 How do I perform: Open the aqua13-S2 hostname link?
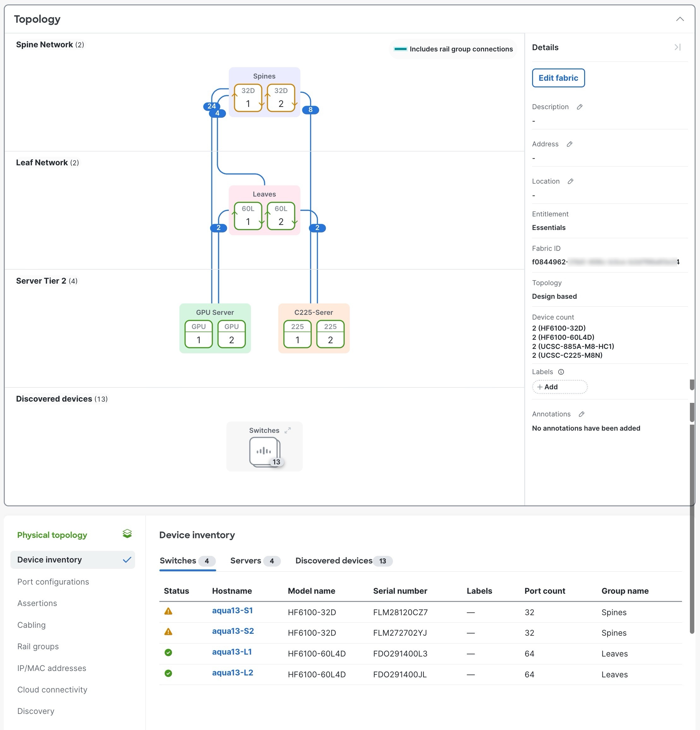[233, 631]
